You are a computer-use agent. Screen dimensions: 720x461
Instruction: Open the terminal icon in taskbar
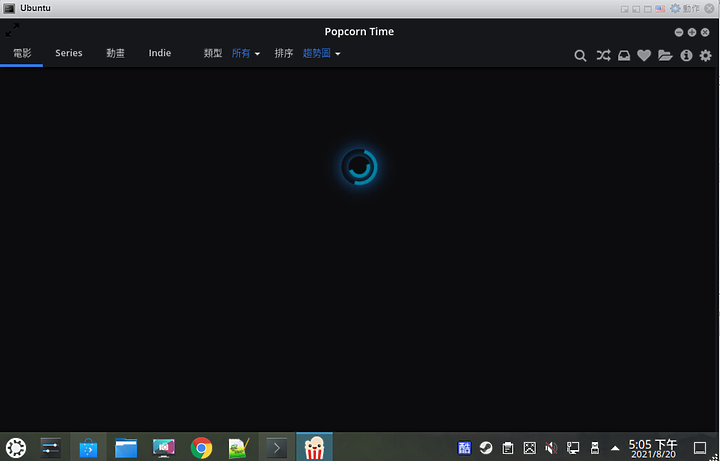coord(276,447)
